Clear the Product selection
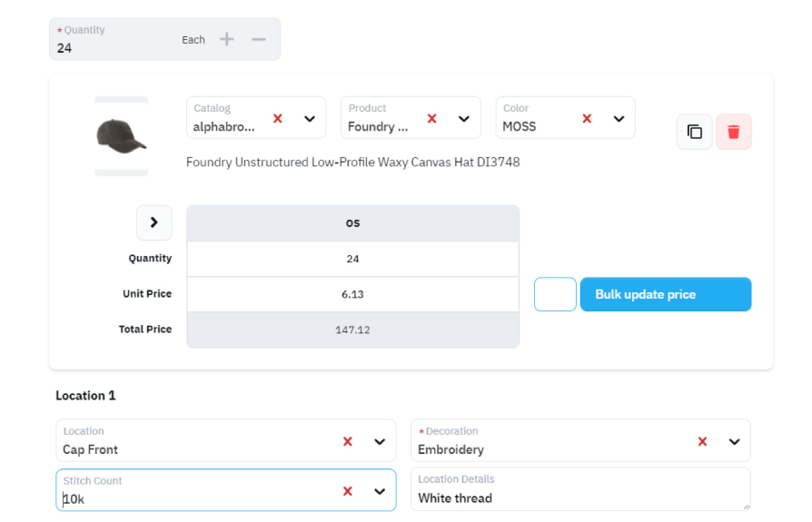This screenshot has height=522, width=812. (432, 118)
